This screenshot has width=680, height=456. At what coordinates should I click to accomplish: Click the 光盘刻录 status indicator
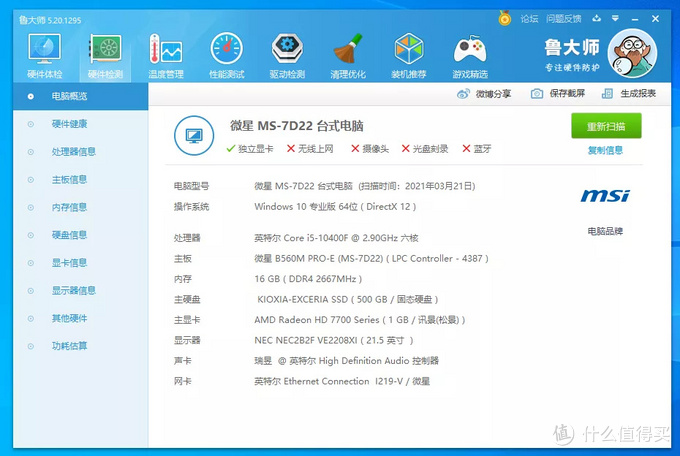pos(425,149)
